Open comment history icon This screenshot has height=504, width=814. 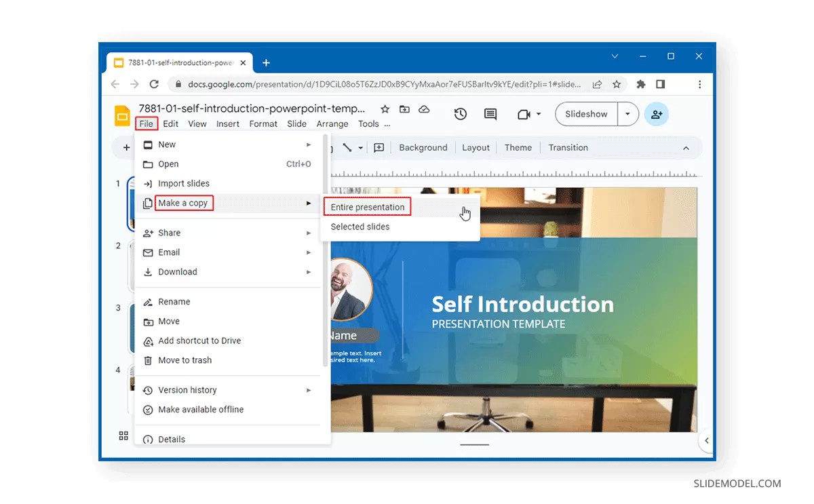(x=490, y=114)
